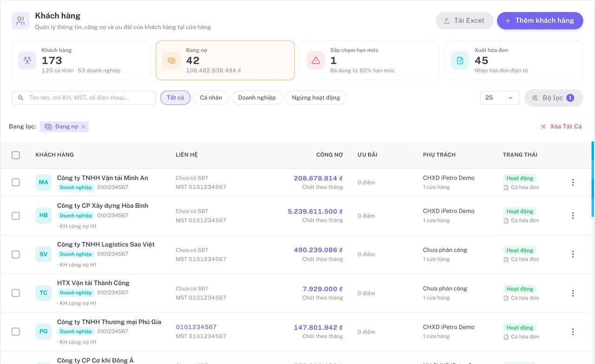Open the Xuất hóa đơn invoice icon

pyautogui.click(x=460, y=60)
